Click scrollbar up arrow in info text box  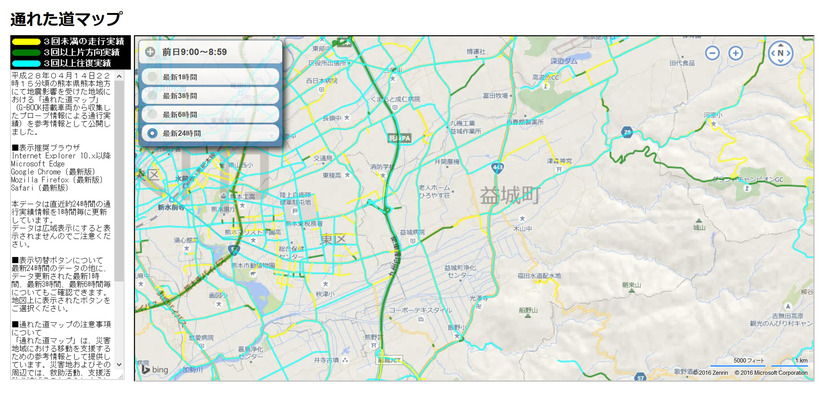[119, 77]
